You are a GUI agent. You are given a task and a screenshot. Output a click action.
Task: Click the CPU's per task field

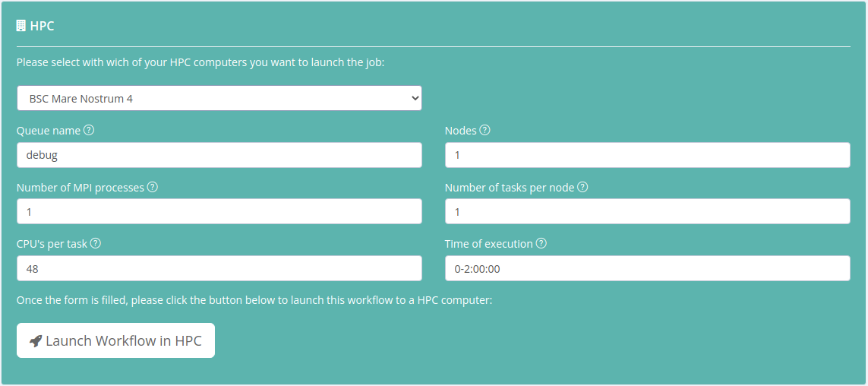pyautogui.click(x=219, y=269)
